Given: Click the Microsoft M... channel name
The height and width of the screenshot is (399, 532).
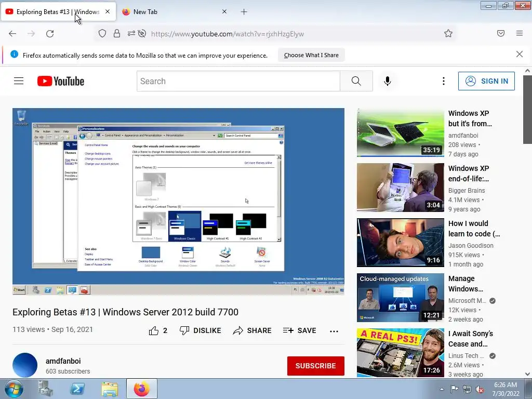Looking at the screenshot, I should (467, 301).
